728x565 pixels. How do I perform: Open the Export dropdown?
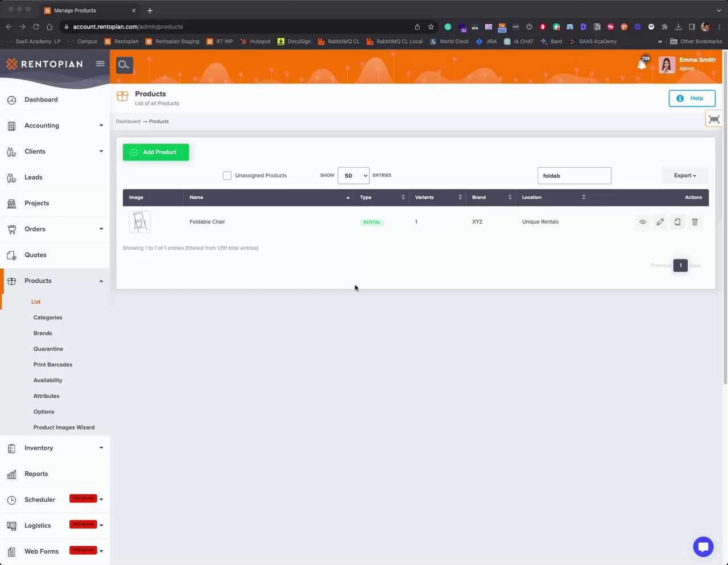685,176
